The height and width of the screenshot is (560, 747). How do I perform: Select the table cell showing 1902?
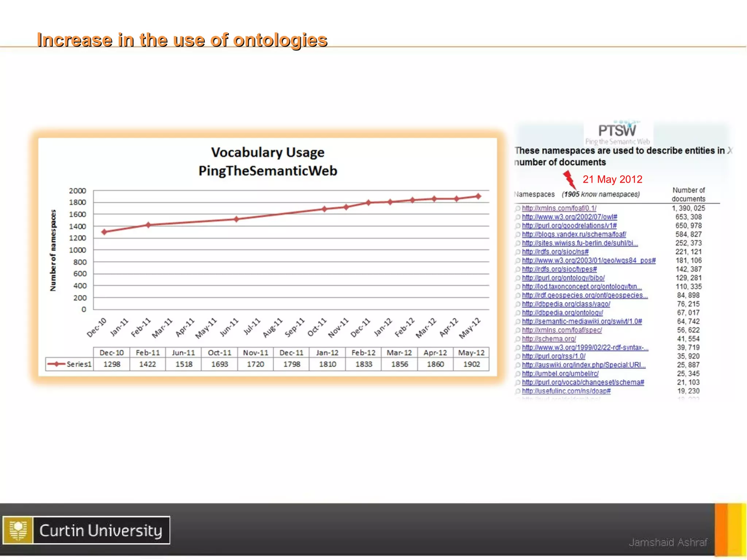471,364
